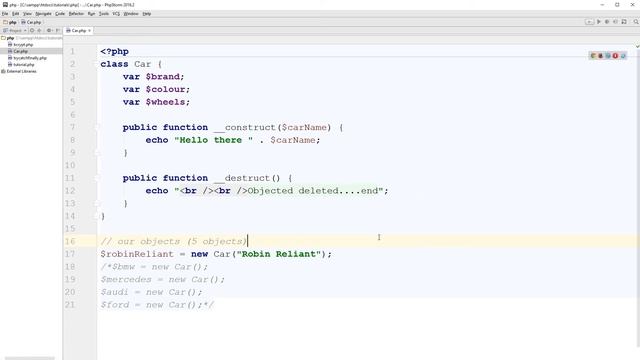This screenshot has width=640, height=360.
Task: Click the "Robin Reliant" string argument
Action: [x=278, y=254]
